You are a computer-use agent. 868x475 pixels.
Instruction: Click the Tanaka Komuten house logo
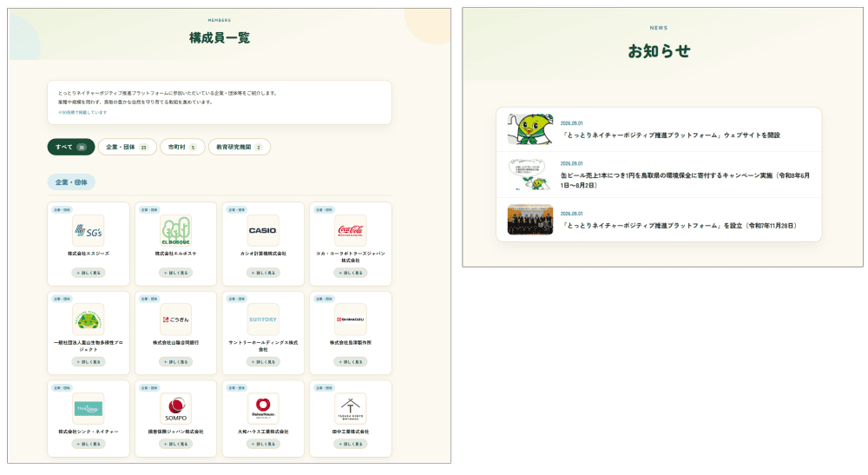coord(351,408)
